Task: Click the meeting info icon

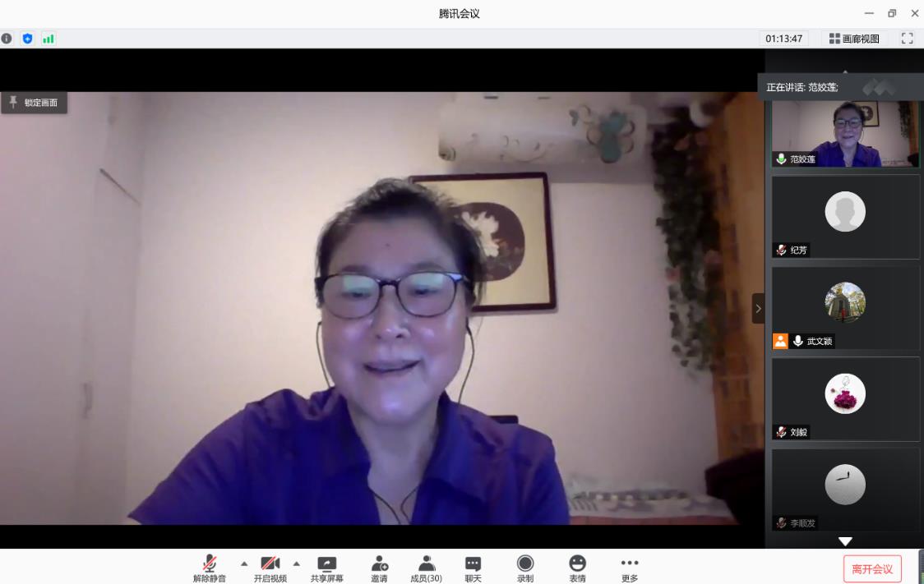Action: pos(7,39)
